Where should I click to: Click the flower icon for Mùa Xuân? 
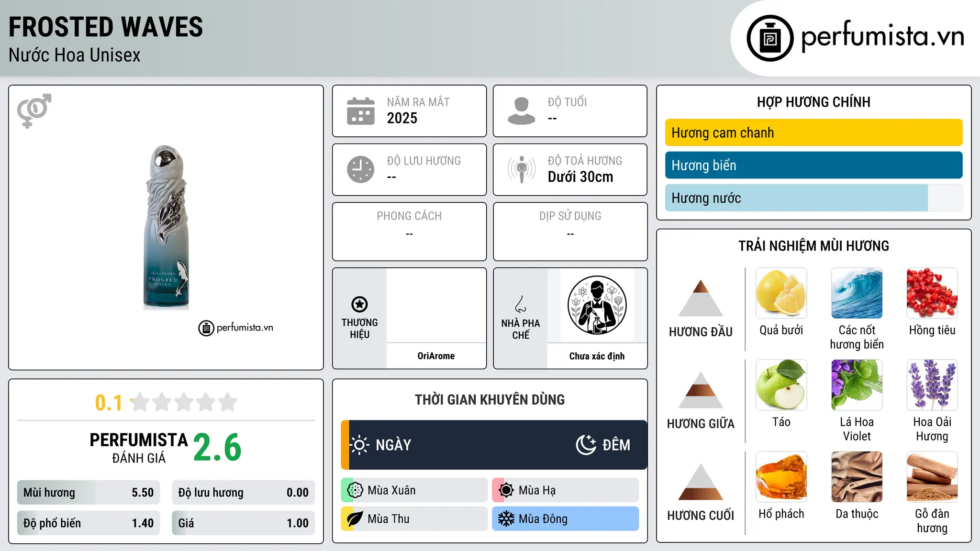[x=355, y=490]
